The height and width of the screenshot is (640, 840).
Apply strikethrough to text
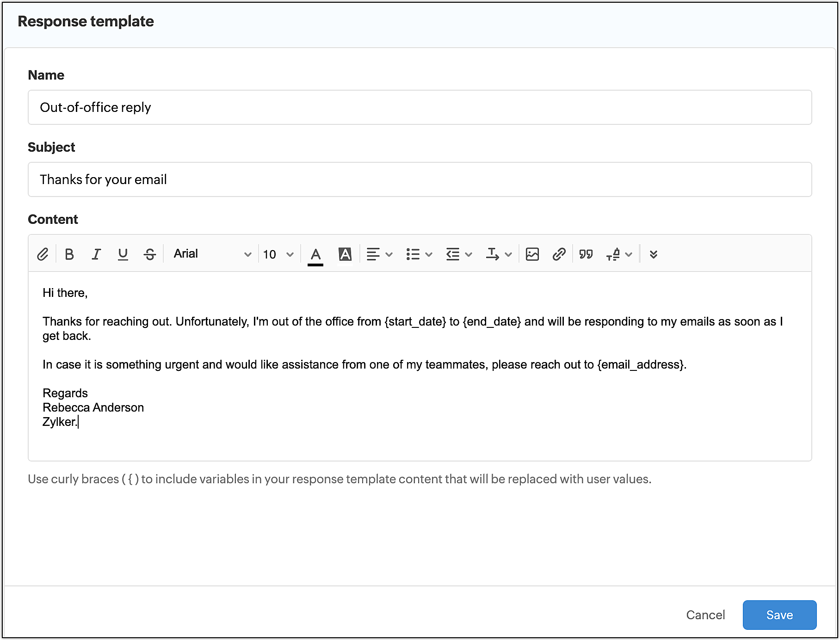[150, 254]
